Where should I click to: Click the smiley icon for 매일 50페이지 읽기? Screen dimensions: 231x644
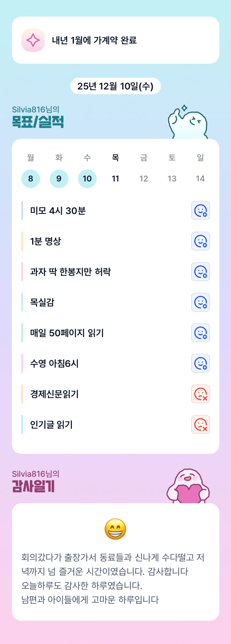pos(200,333)
